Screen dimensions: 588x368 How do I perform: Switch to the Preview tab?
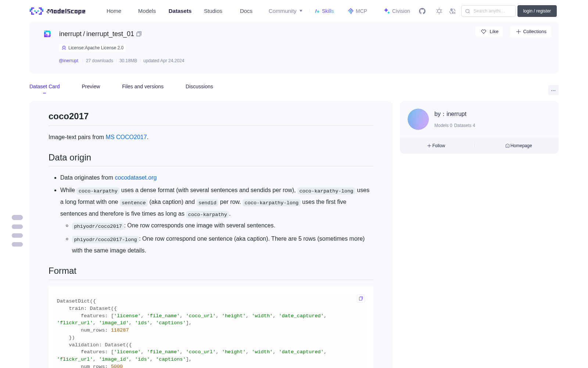[x=91, y=86]
